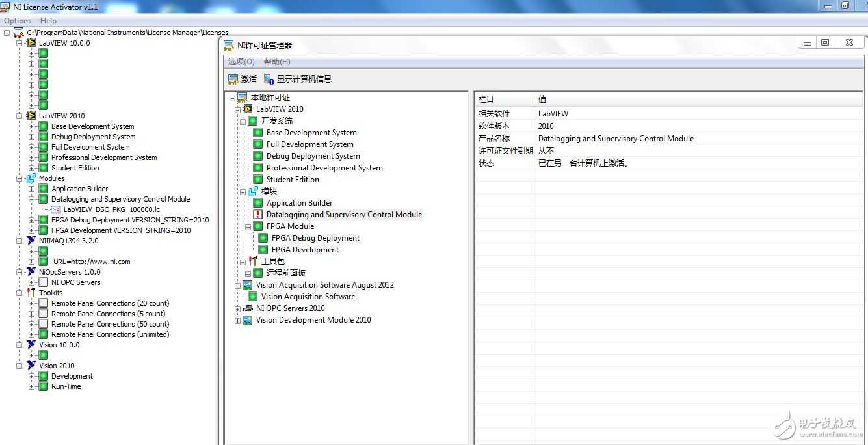Click the green status icon for Application Builder in NI许可证管理器

(258, 203)
